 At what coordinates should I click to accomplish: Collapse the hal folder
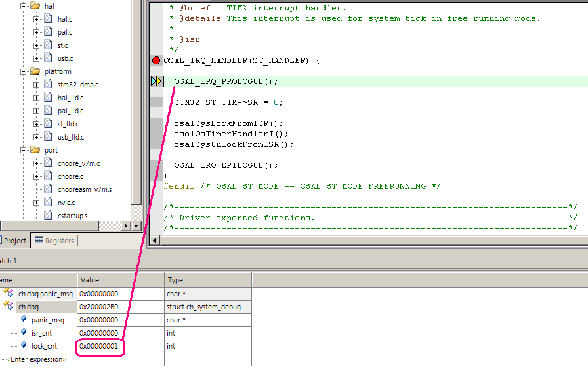tap(23, 6)
